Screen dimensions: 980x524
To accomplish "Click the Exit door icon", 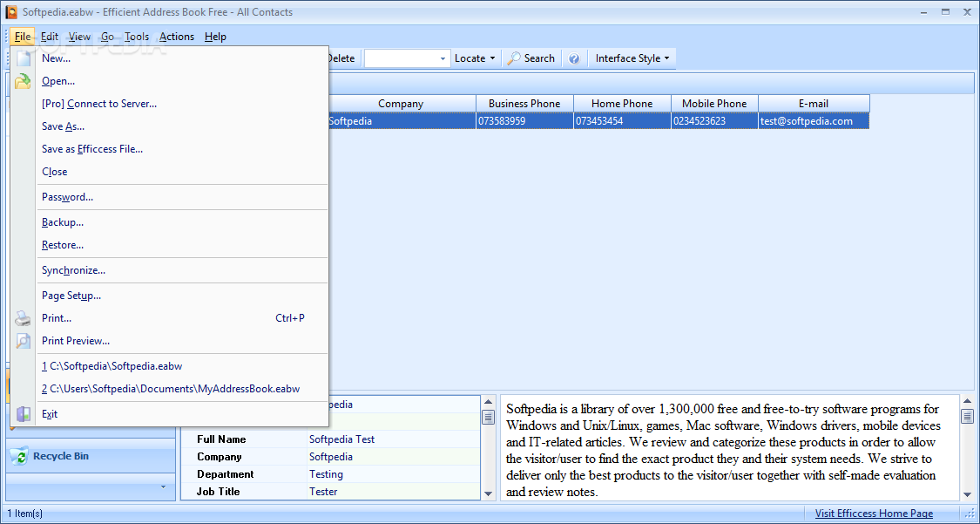I will coord(24,414).
